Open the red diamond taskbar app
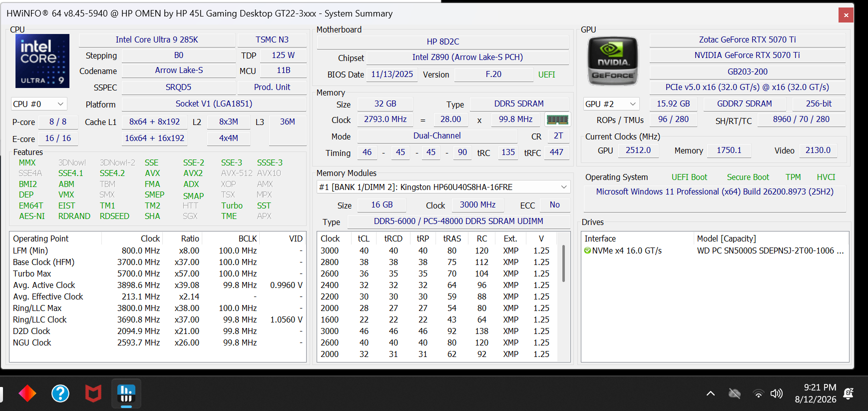The height and width of the screenshot is (411, 868). (x=27, y=393)
